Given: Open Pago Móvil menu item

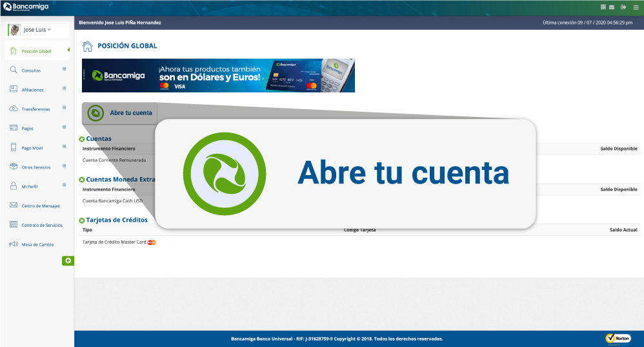Looking at the screenshot, I should 32,148.
